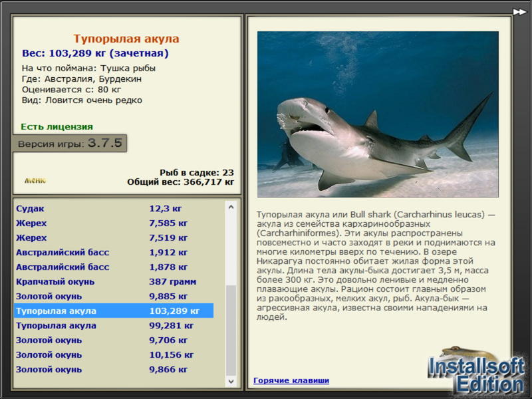532x399 pixels.
Task: Click the fast-forward double arrow icon
Action: click(x=519, y=12)
